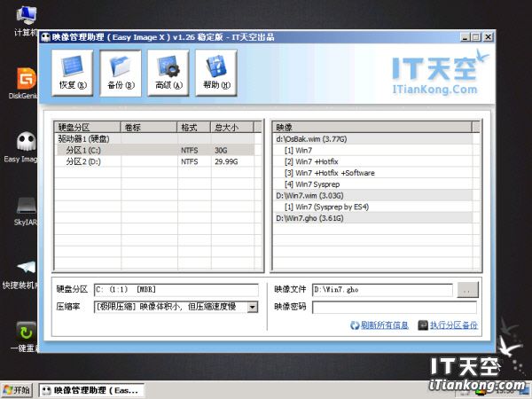Select image d:\OsBak.wim (3.77G)
Image resolution: width=532 pixels, height=399 pixels.
372,139
